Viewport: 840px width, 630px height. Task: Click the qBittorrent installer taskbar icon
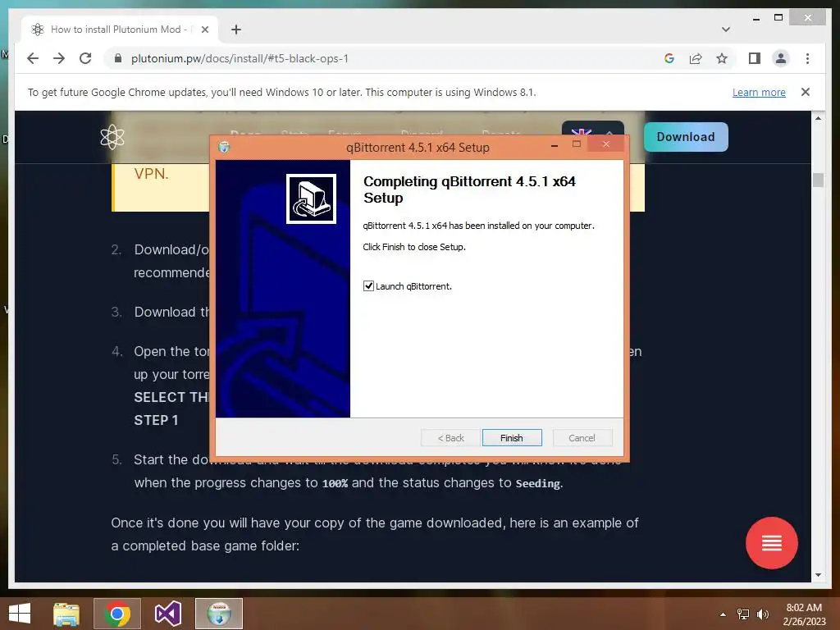(x=219, y=614)
